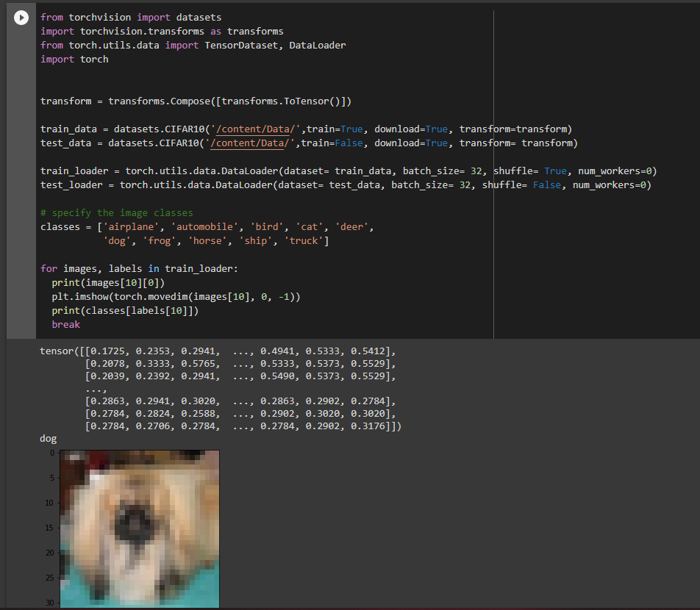The image size is (700, 610).
Task: Click the pixelated dog image output
Action: [x=139, y=528]
